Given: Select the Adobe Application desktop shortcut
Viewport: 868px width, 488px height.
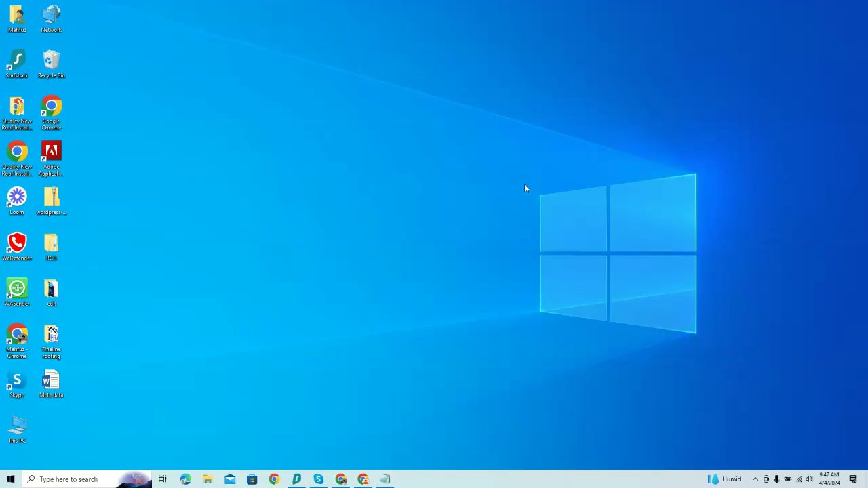Looking at the screenshot, I should coord(52,159).
